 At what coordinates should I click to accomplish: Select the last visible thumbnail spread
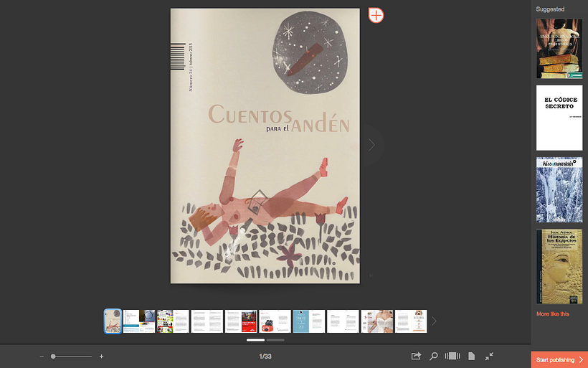coord(411,321)
